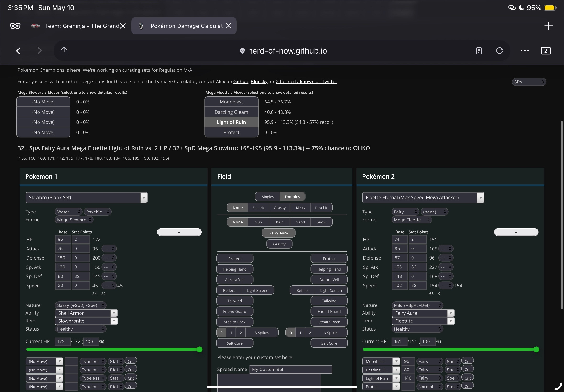Viewport: 564px width, 392px height.
Task: Tap the forward navigation arrow
Action: click(x=39, y=51)
